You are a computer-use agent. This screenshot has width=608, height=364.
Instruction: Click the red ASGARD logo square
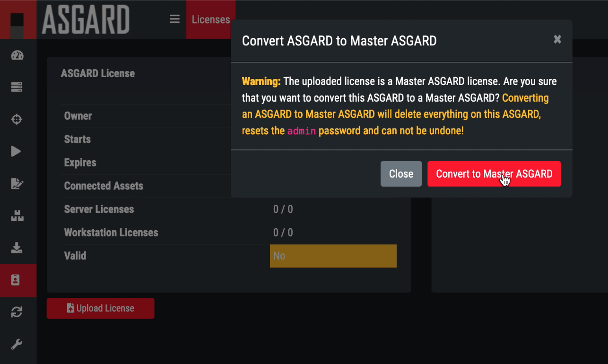17,20
